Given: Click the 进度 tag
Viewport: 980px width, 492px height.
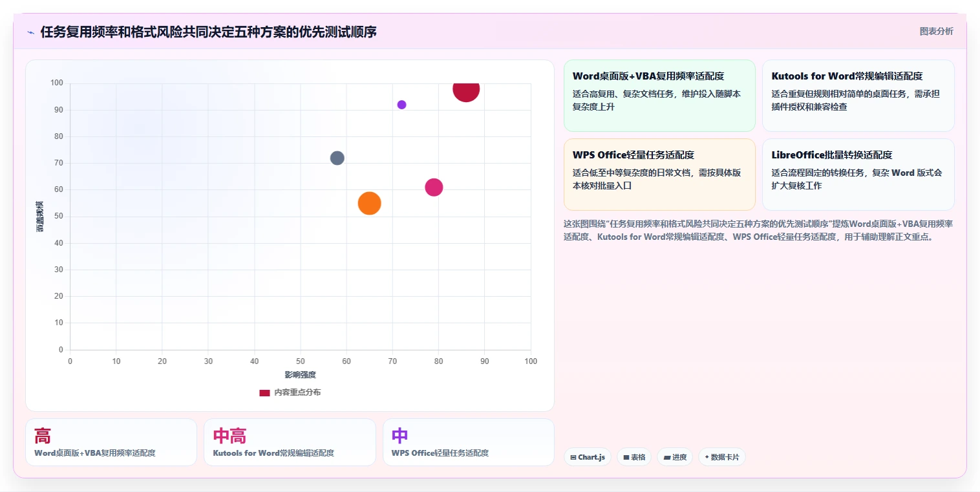Looking at the screenshot, I should 675,457.
